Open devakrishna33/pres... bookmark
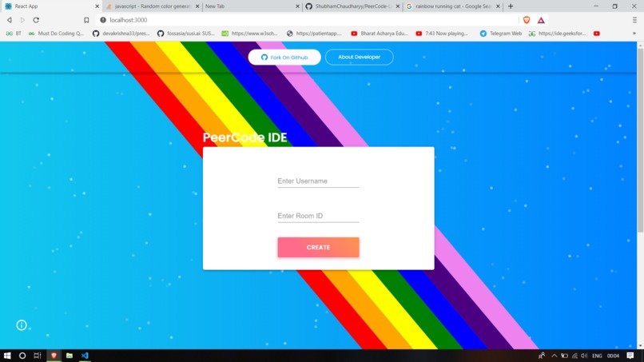The image size is (644, 362). (121, 34)
